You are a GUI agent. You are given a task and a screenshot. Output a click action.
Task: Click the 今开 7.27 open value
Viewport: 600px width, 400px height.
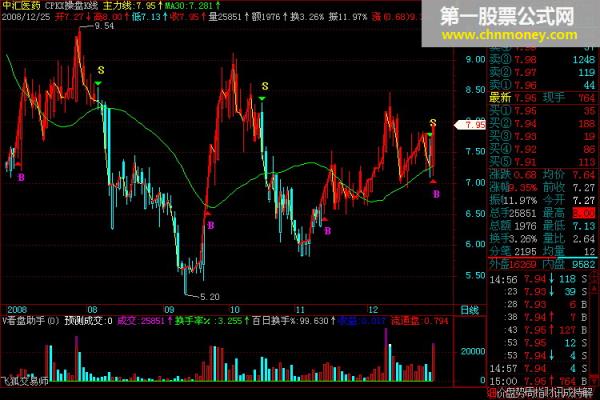click(569, 200)
